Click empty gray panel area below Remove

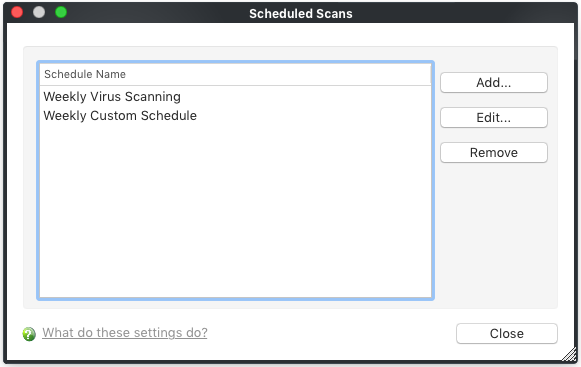tap(494, 234)
